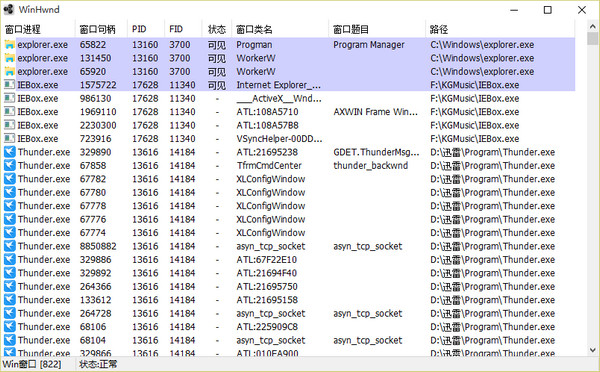The height and width of the screenshot is (372, 600).
Task: Click the Thunder icon in the TfrmCmdCenter row
Action: pos(10,165)
